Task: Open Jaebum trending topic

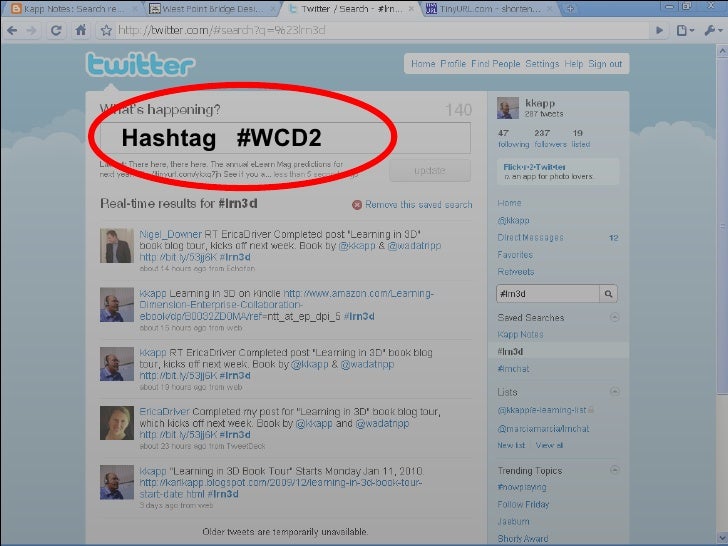Action: (x=514, y=522)
